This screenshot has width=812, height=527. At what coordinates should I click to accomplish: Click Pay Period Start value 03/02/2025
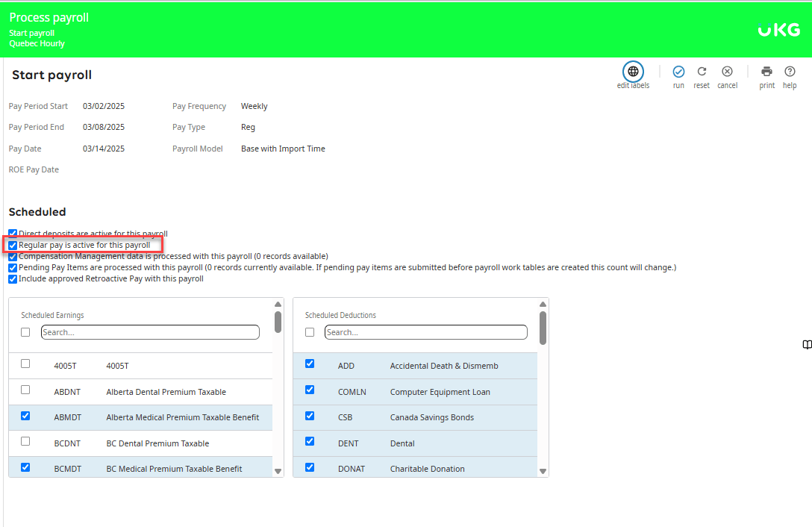104,106
